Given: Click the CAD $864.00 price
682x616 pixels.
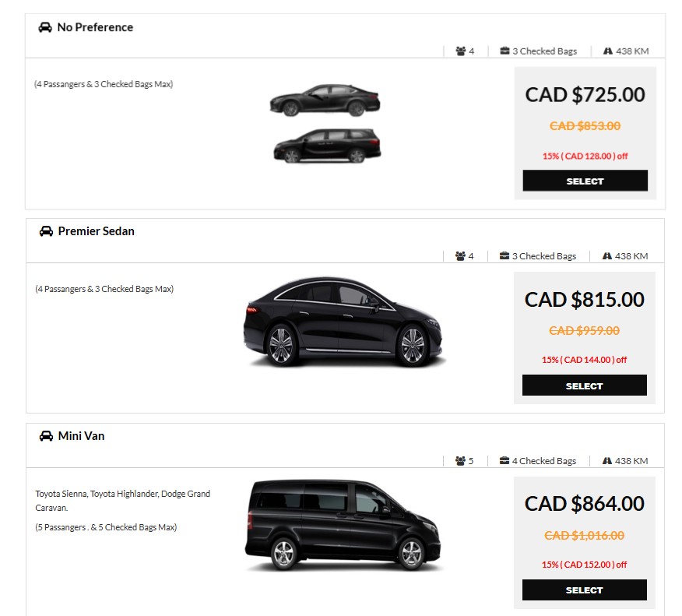Looking at the screenshot, I should (584, 504).
